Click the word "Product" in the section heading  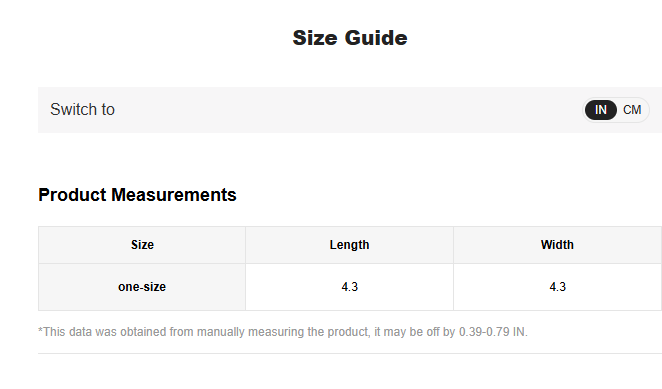[72, 195]
